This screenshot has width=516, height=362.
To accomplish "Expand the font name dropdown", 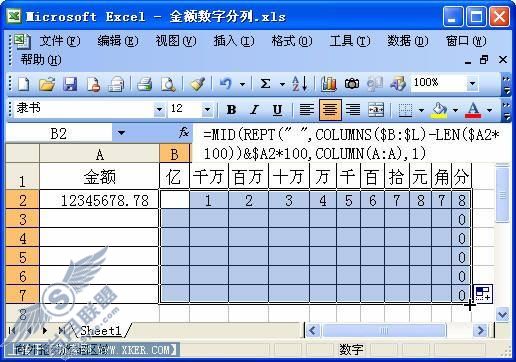I will [x=159, y=109].
